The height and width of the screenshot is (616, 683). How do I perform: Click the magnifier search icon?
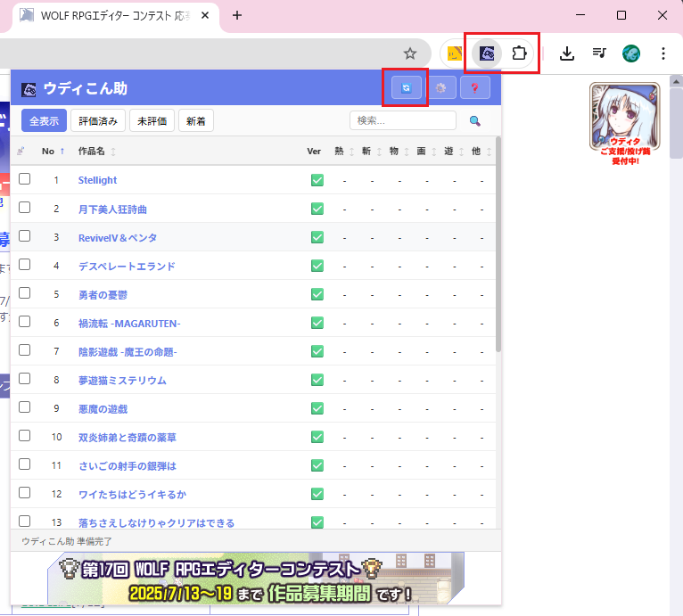[474, 120]
